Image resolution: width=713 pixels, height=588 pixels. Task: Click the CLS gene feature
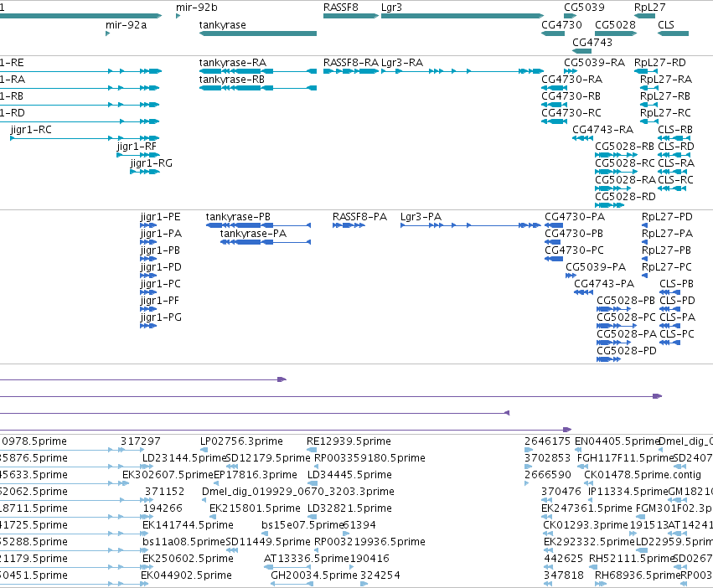(x=674, y=34)
